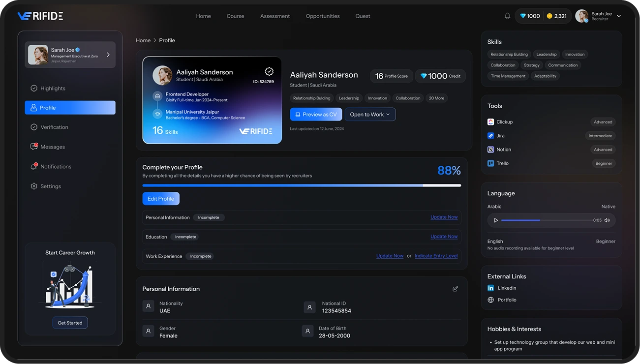This screenshot has width=640, height=364.
Task: Play the Arabic audio recording
Action: coord(496,220)
